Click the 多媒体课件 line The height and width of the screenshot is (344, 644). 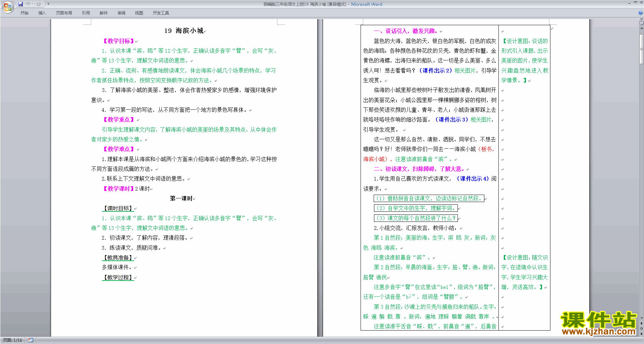pyautogui.click(x=117, y=267)
